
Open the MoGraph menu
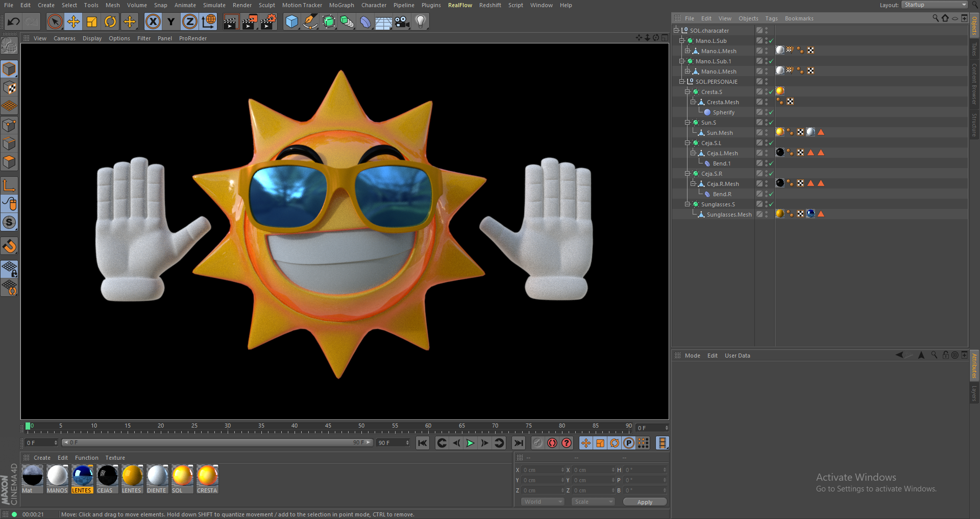click(341, 5)
